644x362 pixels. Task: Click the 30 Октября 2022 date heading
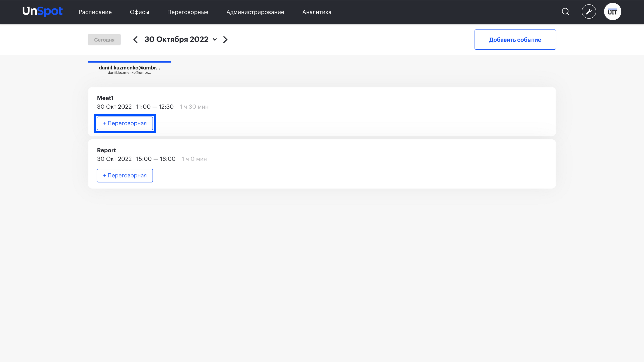click(x=176, y=39)
